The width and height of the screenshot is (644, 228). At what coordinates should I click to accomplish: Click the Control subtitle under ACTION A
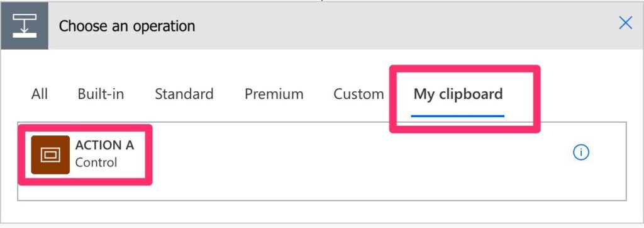[x=96, y=162]
